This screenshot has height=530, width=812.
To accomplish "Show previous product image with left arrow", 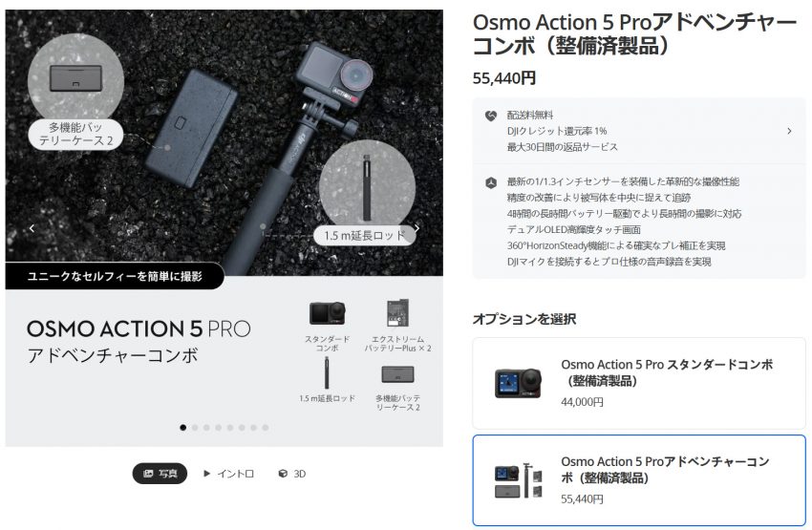I will [x=32, y=228].
